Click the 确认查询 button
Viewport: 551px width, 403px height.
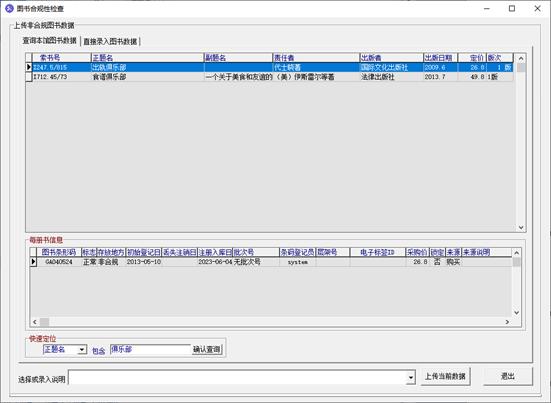[207, 349]
